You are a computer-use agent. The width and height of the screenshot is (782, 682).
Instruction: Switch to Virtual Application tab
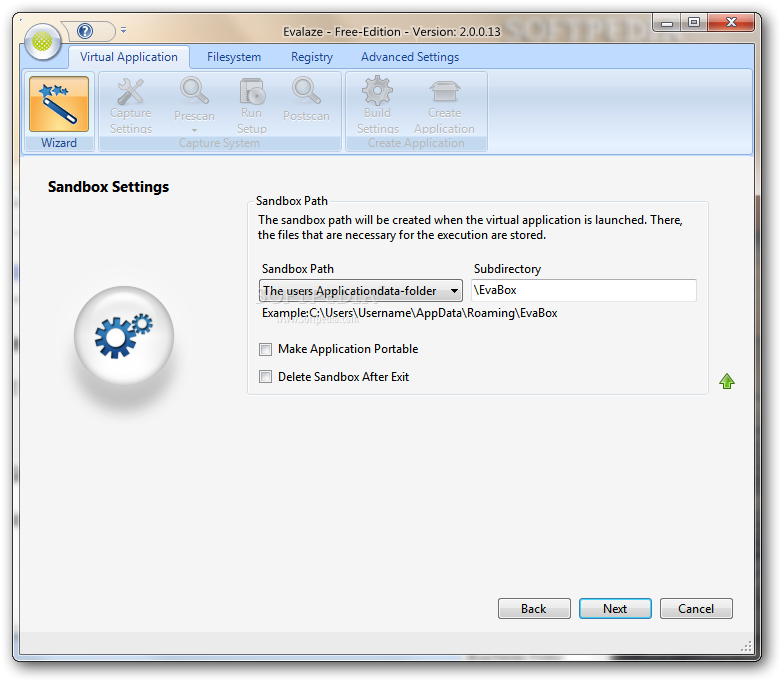[x=129, y=57]
